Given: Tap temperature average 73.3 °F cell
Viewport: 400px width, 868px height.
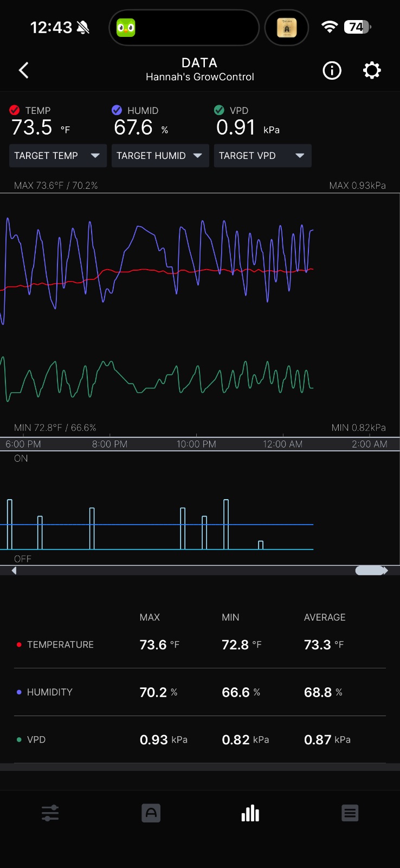Looking at the screenshot, I should pyautogui.click(x=324, y=644).
